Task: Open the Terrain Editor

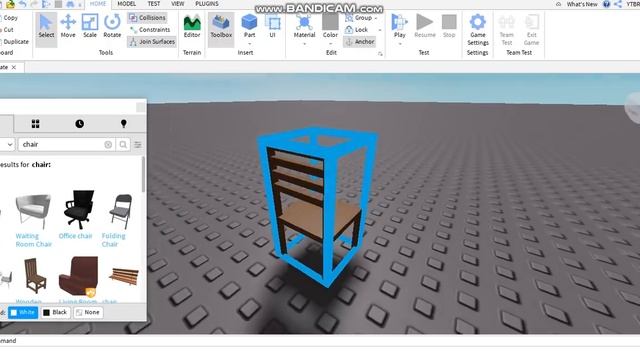Action: (x=192, y=27)
